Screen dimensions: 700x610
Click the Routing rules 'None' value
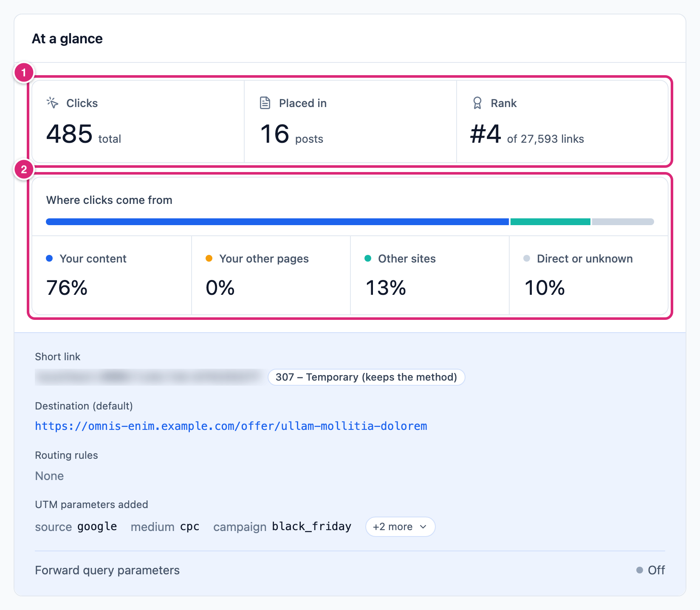tap(49, 476)
